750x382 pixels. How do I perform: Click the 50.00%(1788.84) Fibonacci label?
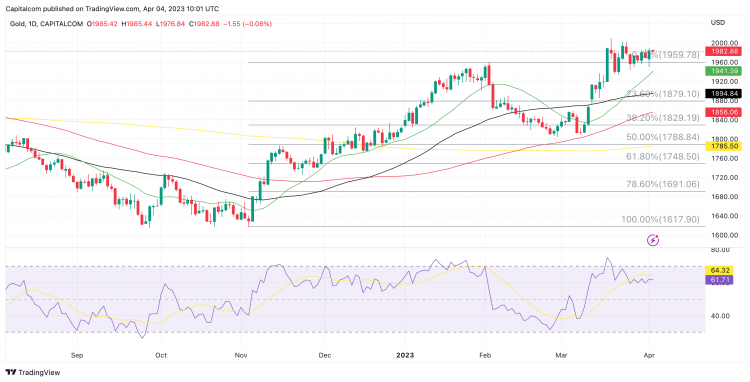(x=663, y=137)
